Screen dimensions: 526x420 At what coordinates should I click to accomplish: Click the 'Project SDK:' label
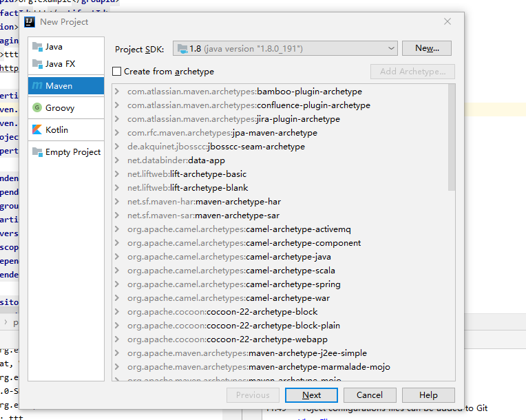[x=139, y=50]
